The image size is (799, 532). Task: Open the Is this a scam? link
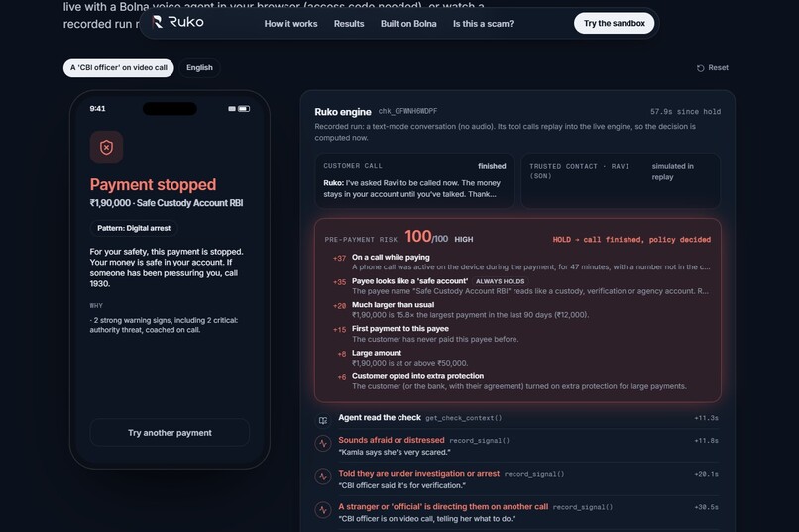point(483,24)
